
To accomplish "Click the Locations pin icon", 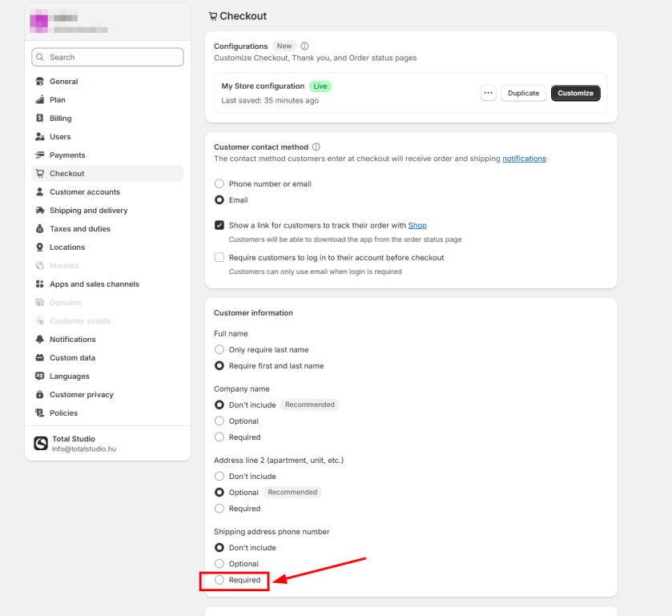I will [40, 248].
